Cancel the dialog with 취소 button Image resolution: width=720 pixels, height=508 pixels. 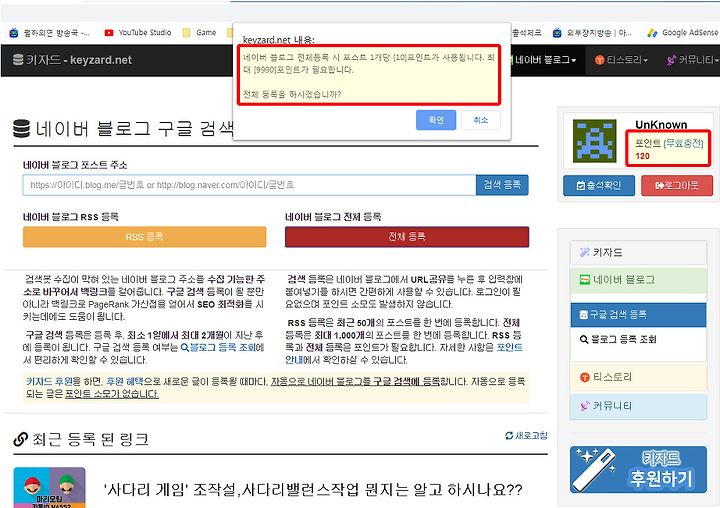(x=480, y=120)
